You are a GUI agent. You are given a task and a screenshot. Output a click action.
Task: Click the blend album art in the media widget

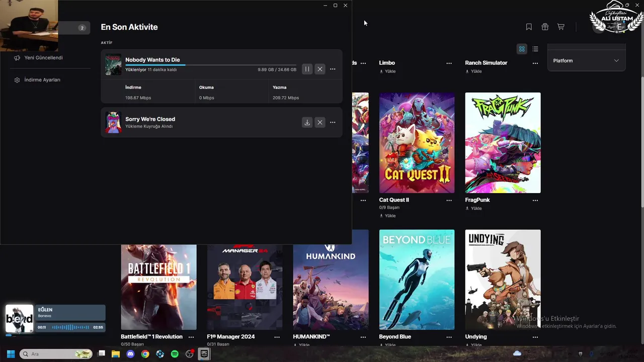(19, 319)
